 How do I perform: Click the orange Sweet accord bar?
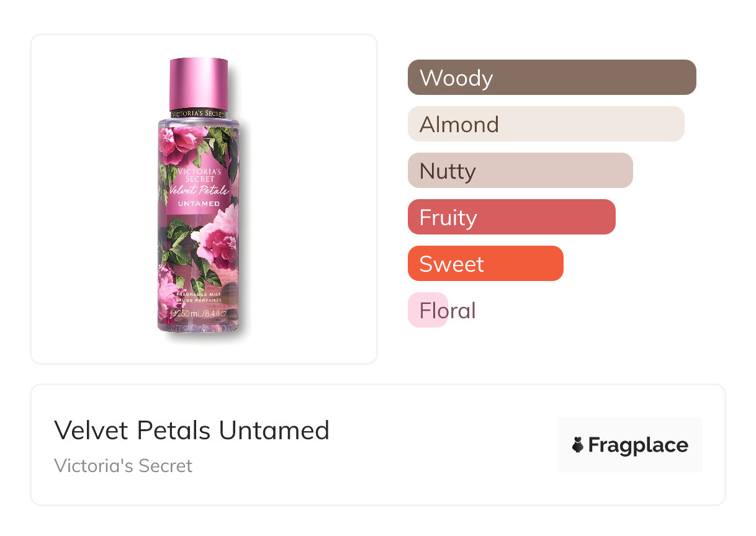tap(485, 264)
